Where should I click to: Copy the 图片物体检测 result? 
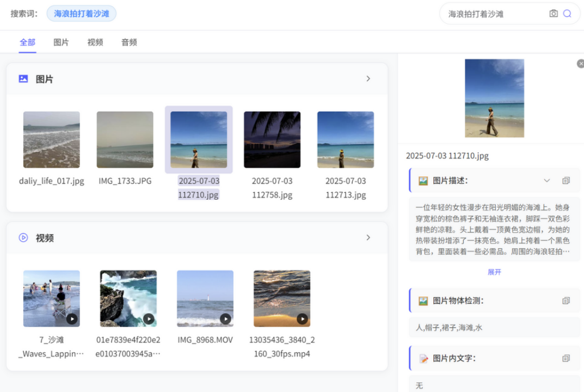coord(566,301)
